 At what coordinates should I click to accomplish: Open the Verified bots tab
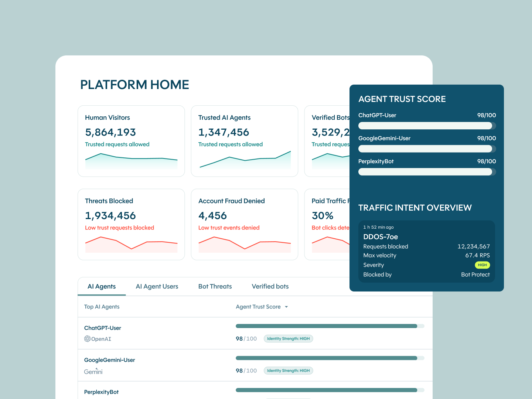(x=270, y=286)
